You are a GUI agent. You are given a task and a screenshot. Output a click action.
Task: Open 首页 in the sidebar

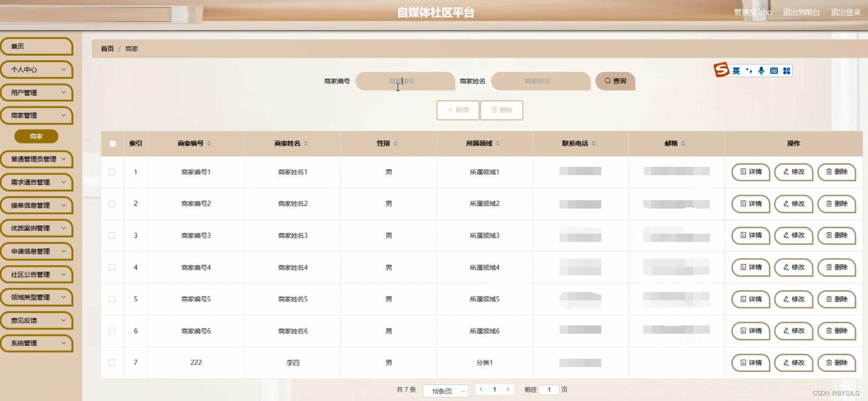tap(36, 47)
